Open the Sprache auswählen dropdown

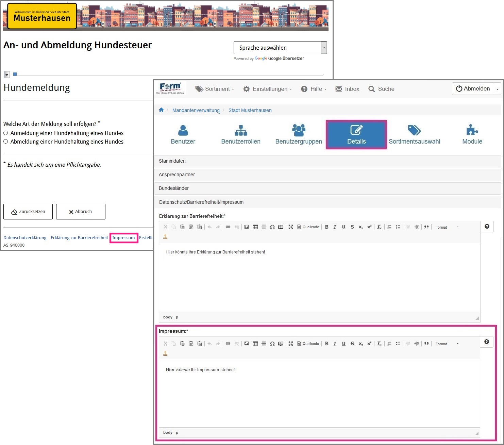click(x=280, y=48)
